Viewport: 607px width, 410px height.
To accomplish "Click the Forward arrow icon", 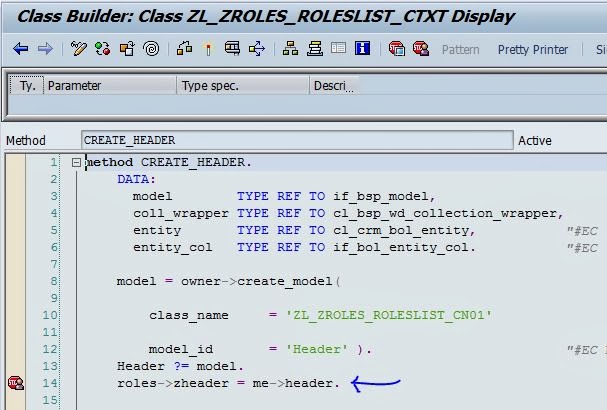I will [45, 49].
